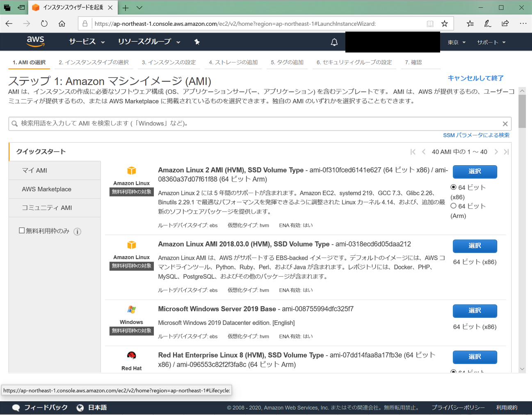Image resolution: width=532 pixels, height=415 pixels.
Task: Open the 東京 region dropdown
Action: coord(457,42)
